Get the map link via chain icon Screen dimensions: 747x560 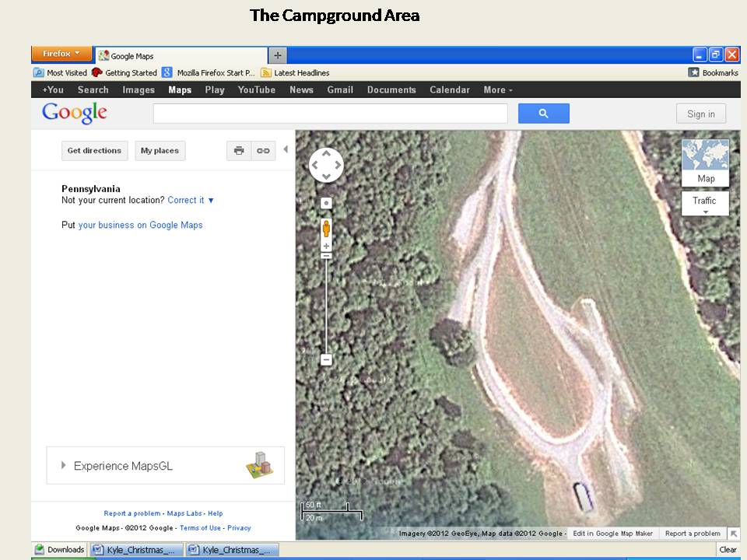pos(264,150)
